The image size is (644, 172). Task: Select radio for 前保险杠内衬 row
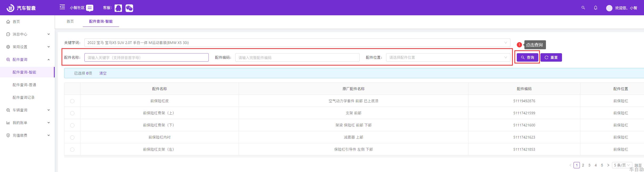pyautogui.click(x=72, y=137)
